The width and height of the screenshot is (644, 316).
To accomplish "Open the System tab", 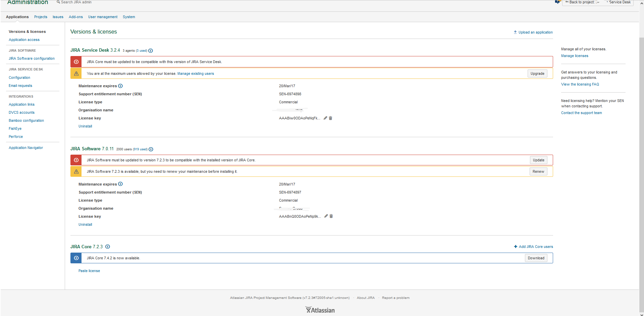I will pos(129,17).
